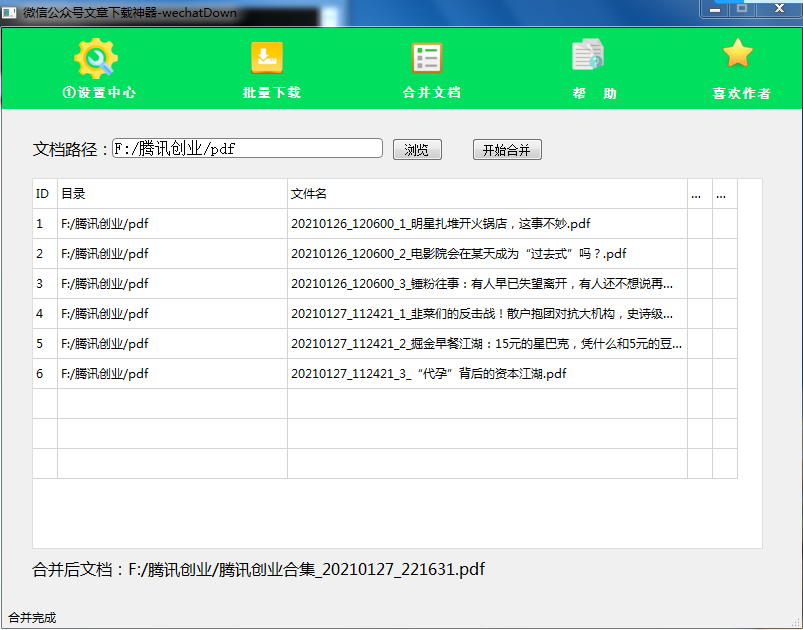Click the 批量下载 download icon

pos(267,58)
